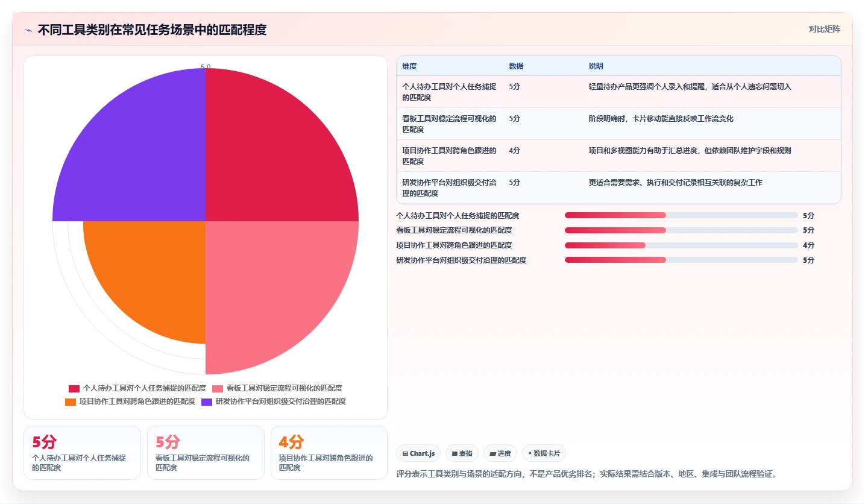
Task: Open the orange 4分 data card
Action: pos(329,453)
